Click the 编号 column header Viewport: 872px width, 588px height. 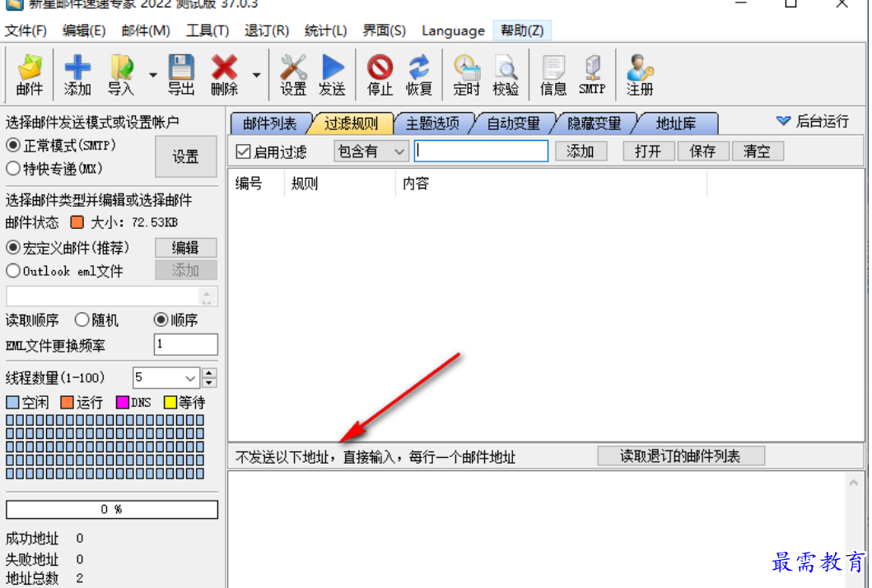click(256, 184)
